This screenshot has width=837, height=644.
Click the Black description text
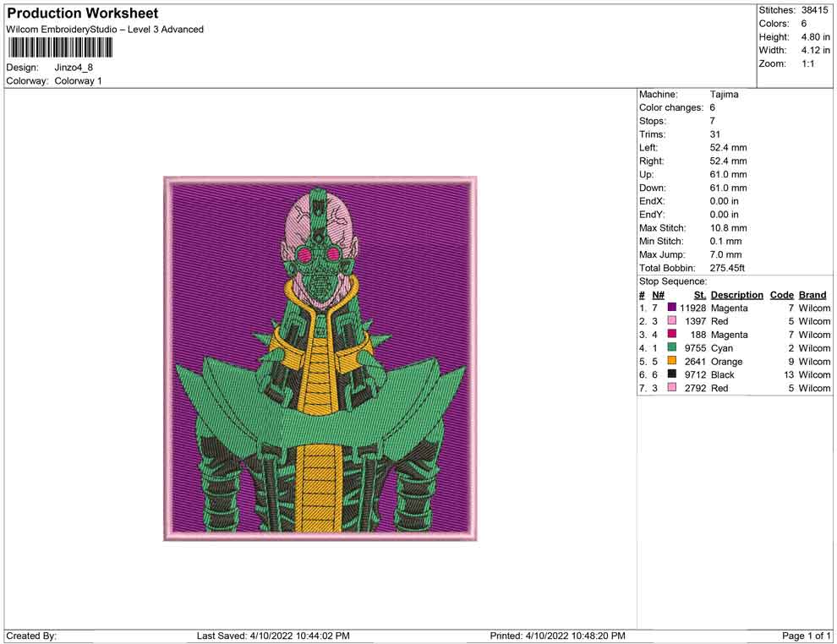pos(723,374)
